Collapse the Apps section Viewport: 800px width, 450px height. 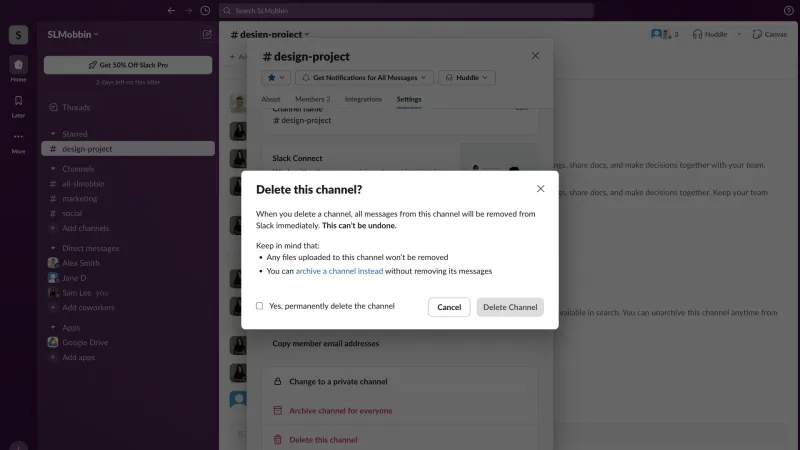[x=53, y=327]
